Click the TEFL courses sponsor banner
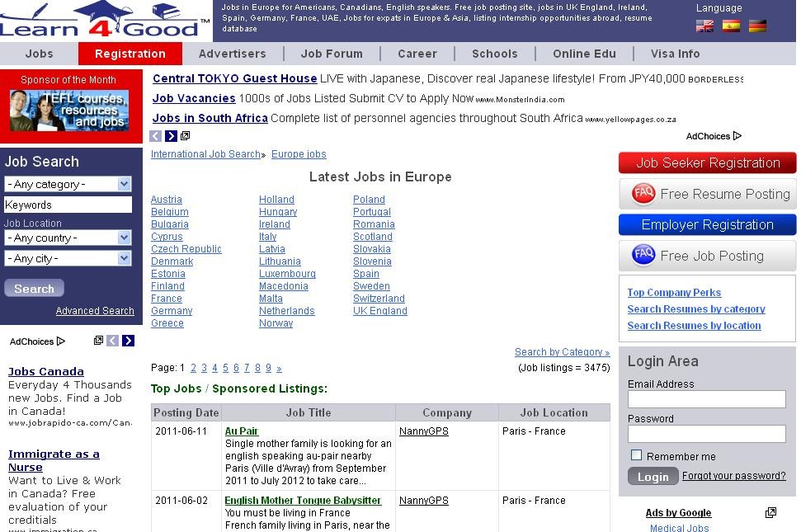Screen dimensions: 801x532 [x=69, y=110]
